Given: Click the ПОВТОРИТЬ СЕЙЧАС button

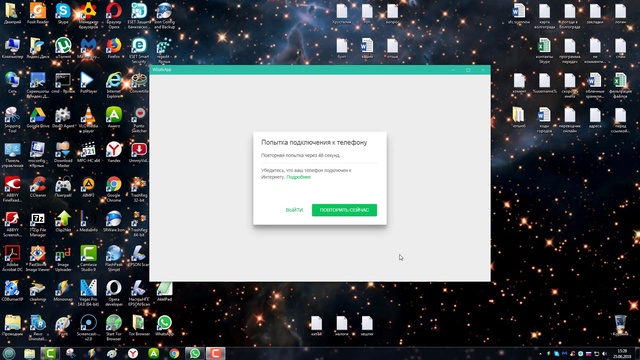Looking at the screenshot, I should (x=344, y=210).
